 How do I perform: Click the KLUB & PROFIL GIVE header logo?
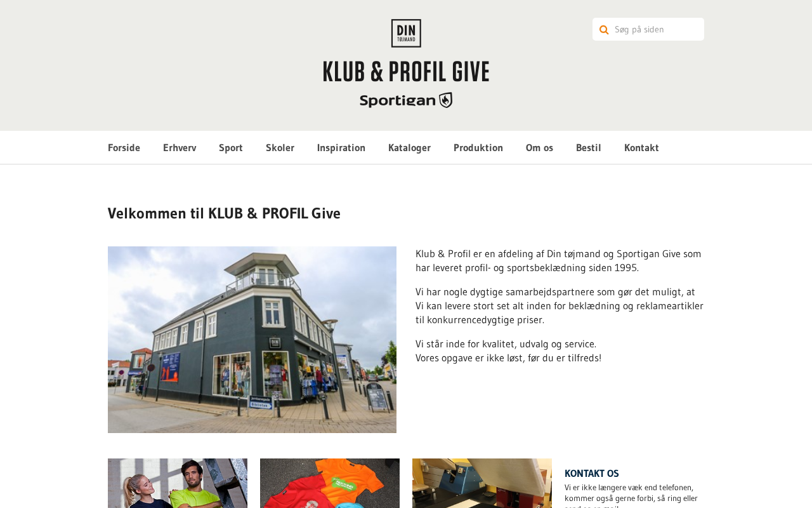406,71
